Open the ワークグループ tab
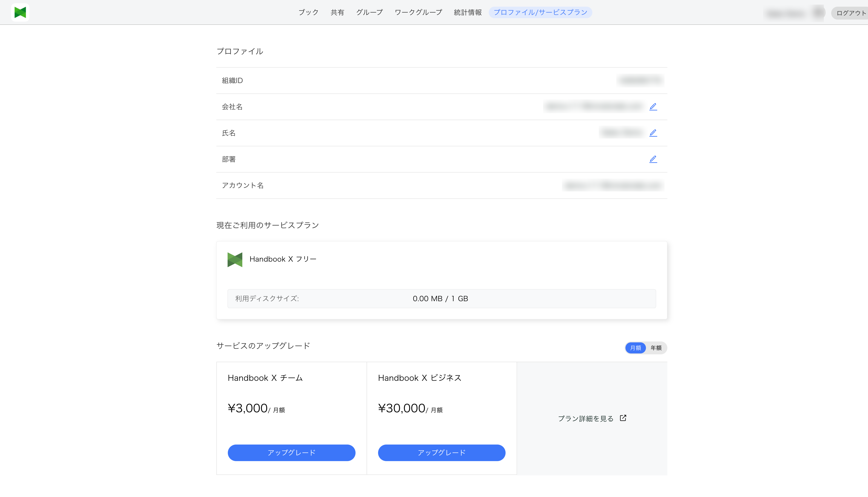 pyautogui.click(x=418, y=12)
